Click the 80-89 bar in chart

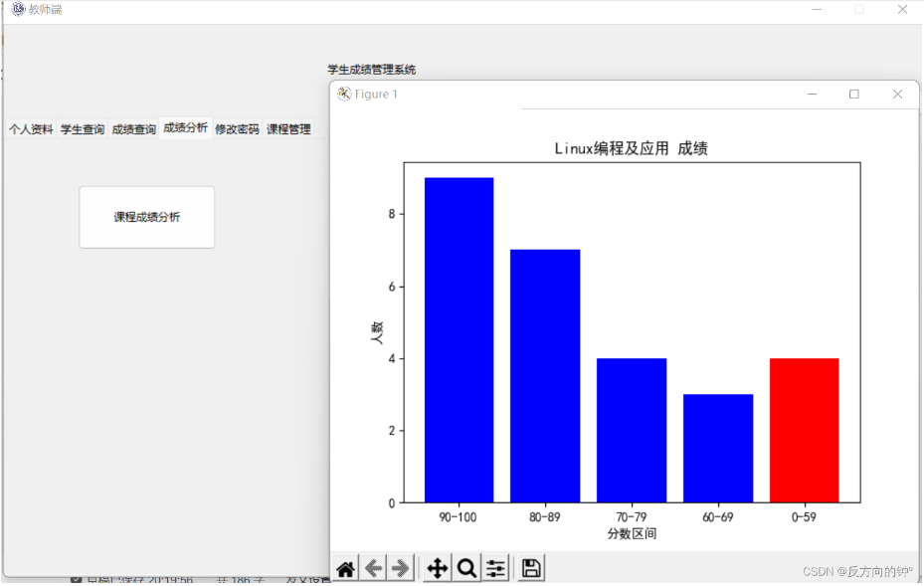pos(545,376)
